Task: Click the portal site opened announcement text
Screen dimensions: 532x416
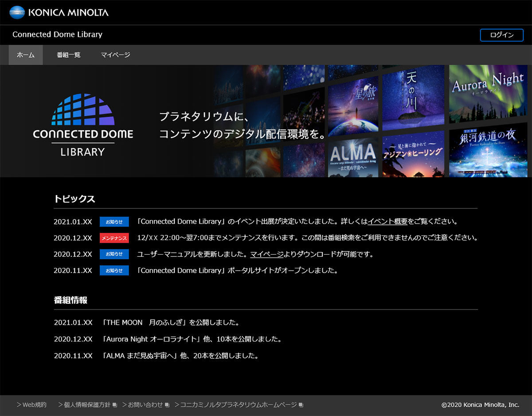Action: (237, 271)
